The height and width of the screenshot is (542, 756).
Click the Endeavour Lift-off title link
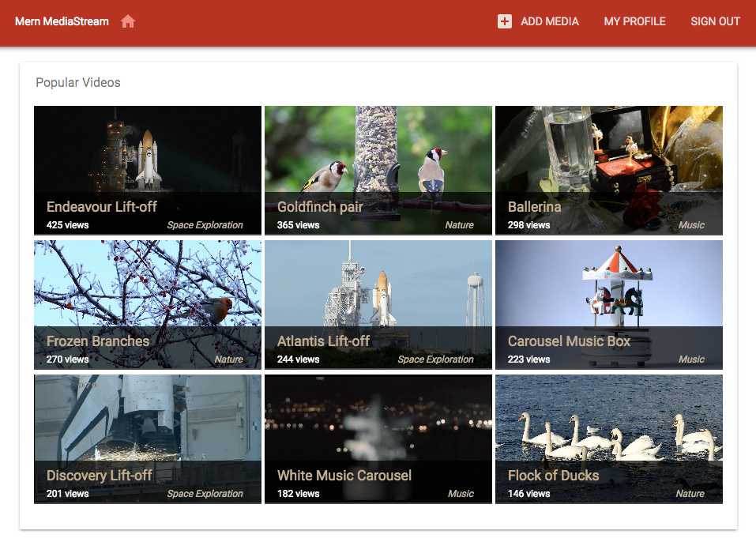(102, 207)
